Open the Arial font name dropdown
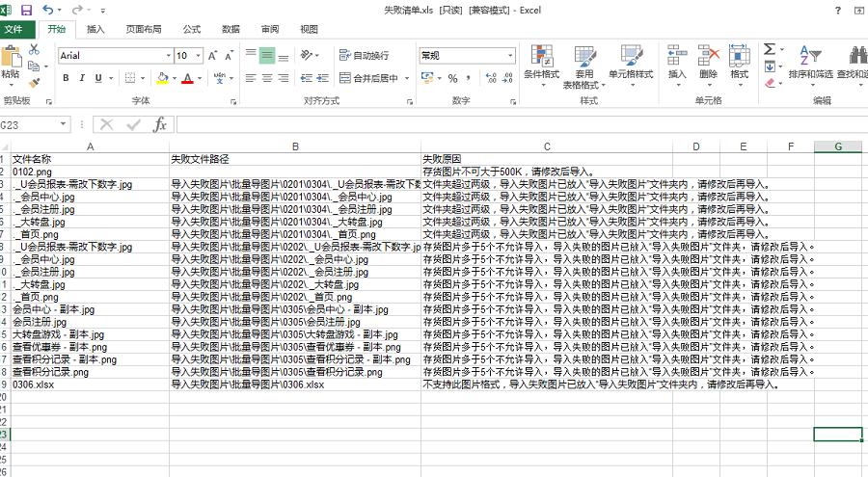This screenshot has width=868, height=477. point(169,55)
